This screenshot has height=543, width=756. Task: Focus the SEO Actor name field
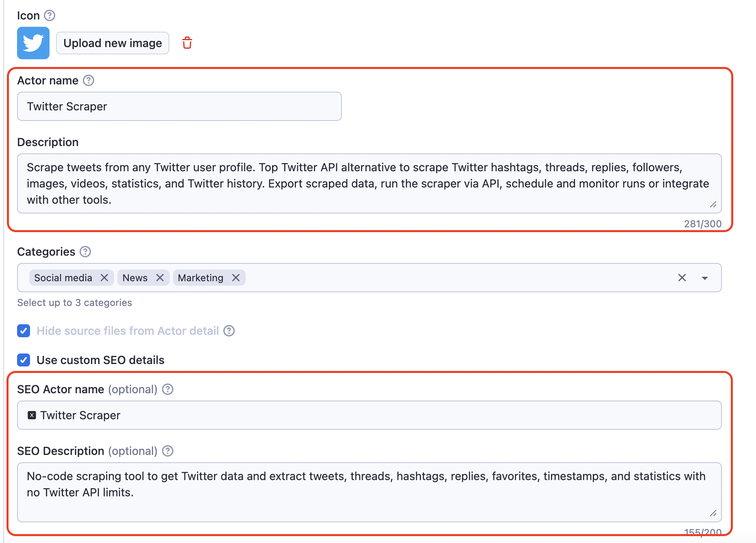click(x=369, y=415)
